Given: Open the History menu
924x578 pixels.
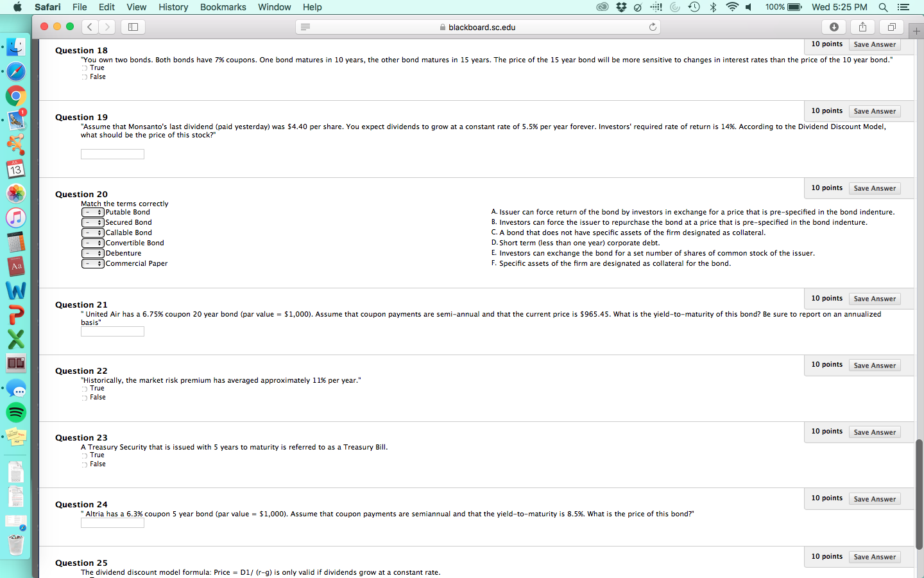Looking at the screenshot, I should 173,7.
